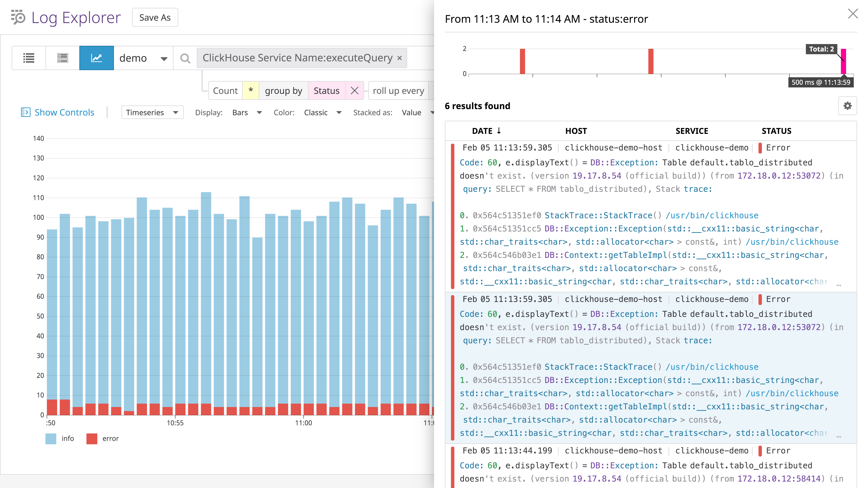The image size is (868, 488).
Task: Sort by the DATE column header
Action: [486, 131]
